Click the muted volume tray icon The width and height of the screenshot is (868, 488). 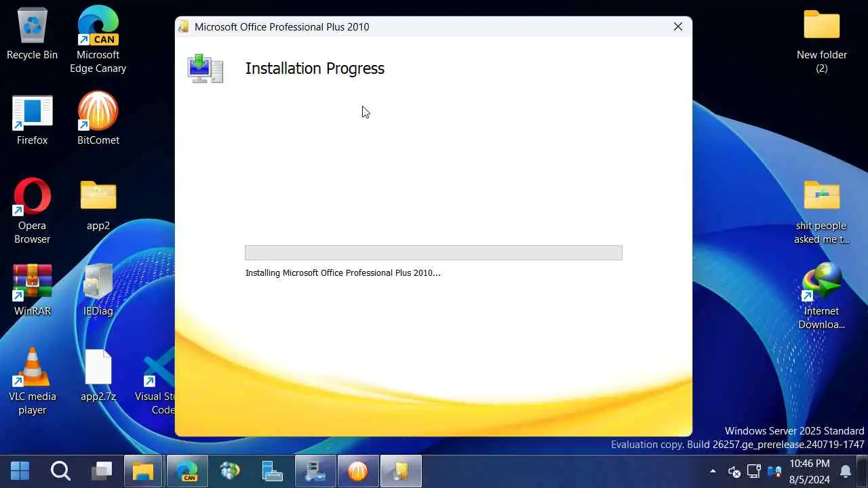pyautogui.click(x=734, y=471)
